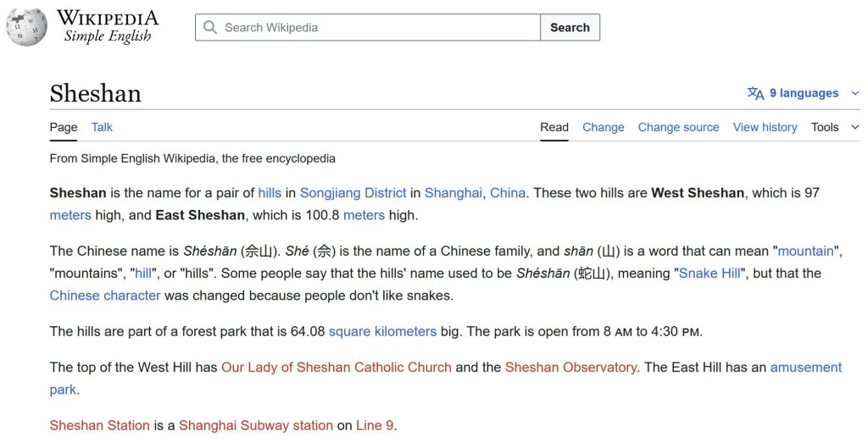Screen dimensions: 868x442
Task: Follow the Songjiang District link
Action: [353, 193]
